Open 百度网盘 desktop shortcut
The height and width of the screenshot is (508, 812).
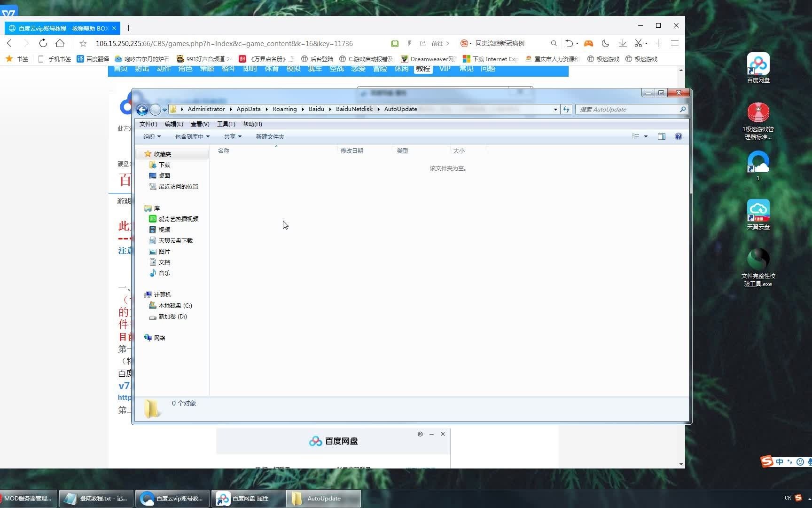(758, 68)
